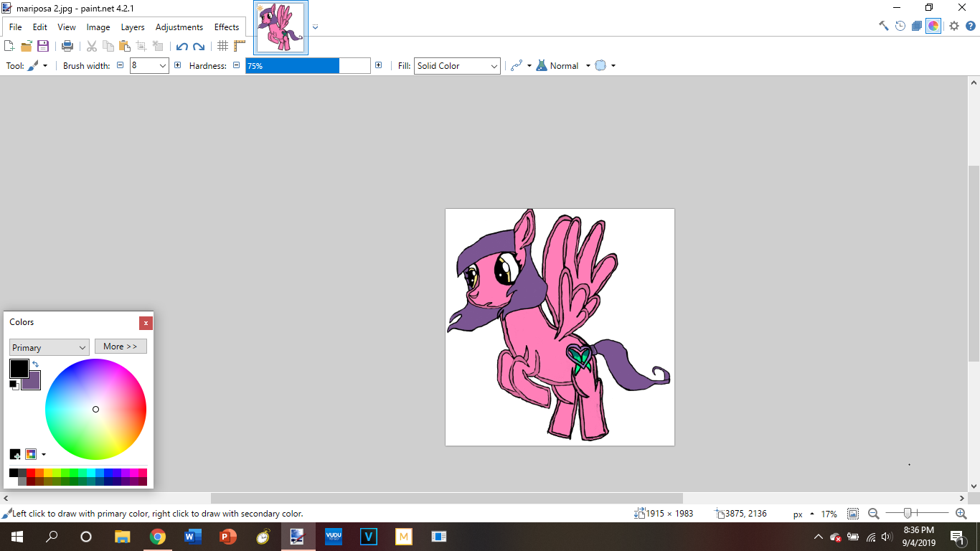
Task: Increase hardness with plus button
Action: (378, 65)
